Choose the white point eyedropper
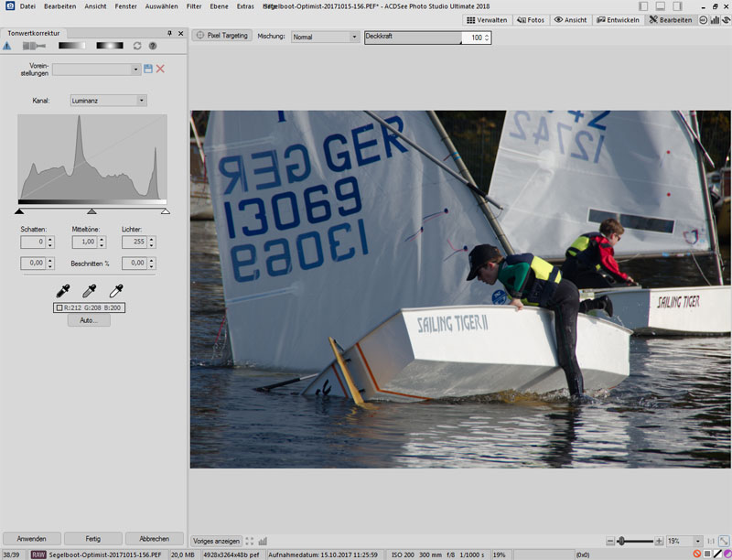The image size is (732, 560). tap(115, 291)
